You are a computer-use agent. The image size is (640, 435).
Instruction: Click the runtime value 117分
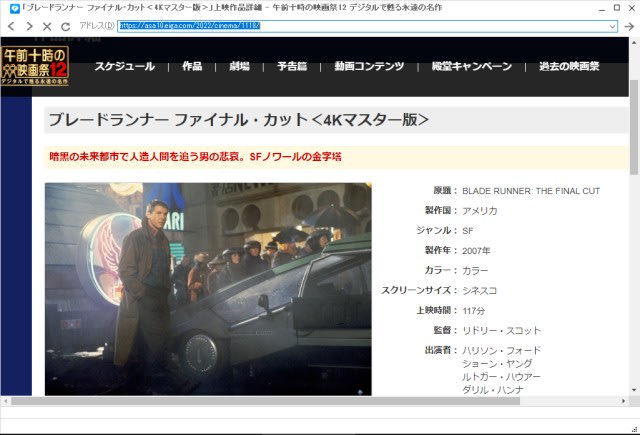pos(473,311)
